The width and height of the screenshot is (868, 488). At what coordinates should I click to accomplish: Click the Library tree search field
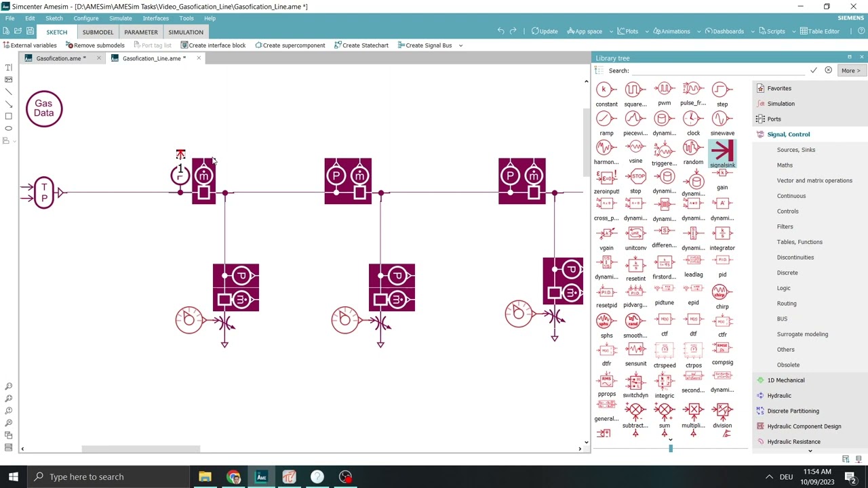click(719, 70)
